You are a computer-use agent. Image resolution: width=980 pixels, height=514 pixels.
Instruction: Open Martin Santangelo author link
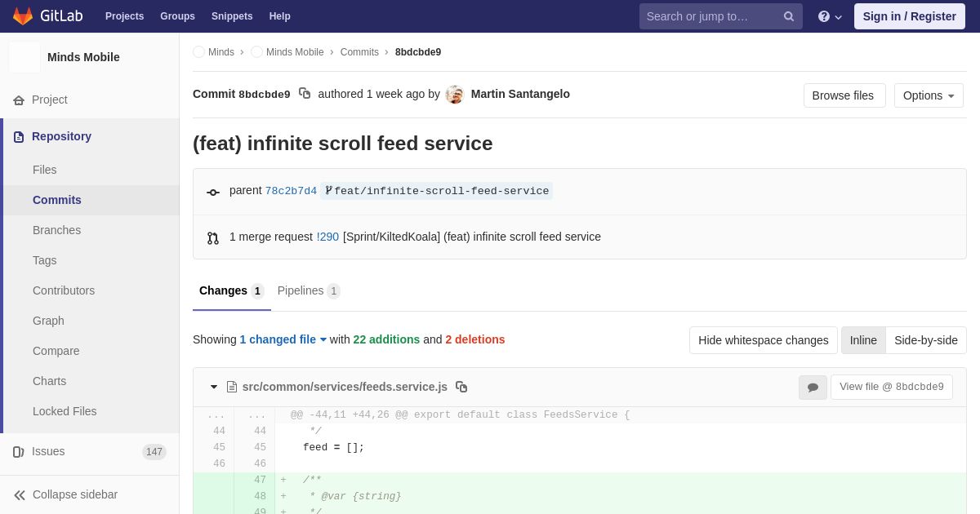pyautogui.click(x=520, y=94)
